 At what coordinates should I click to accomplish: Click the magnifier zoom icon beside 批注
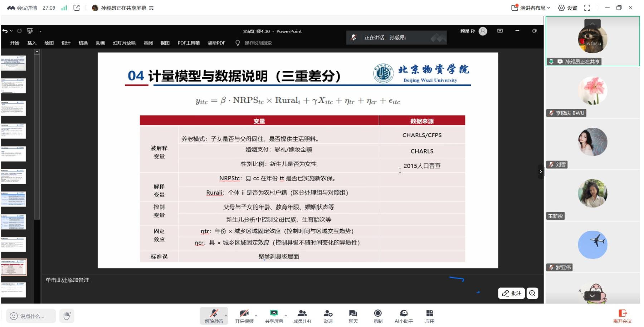[532, 293]
